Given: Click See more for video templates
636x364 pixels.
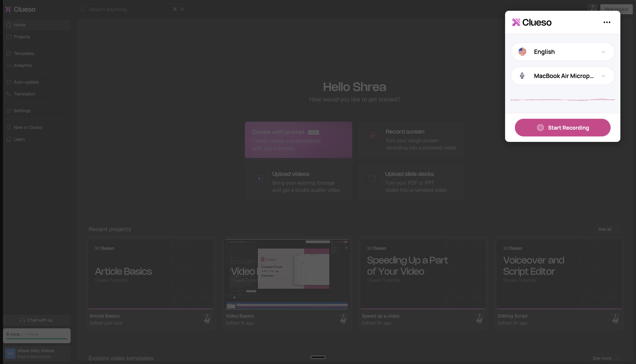Looking at the screenshot, I should pos(605,358).
